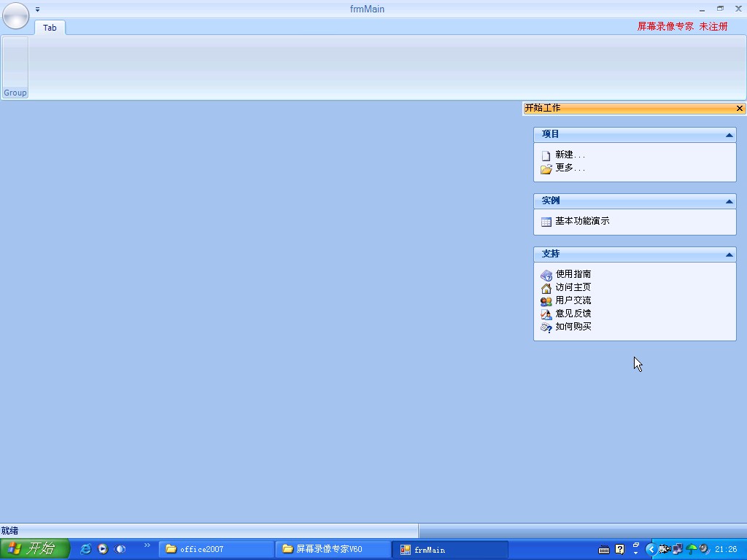The height and width of the screenshot is (560, 747).
Task: Click the 使用指南 help icon
Action: tap(546, 275)
